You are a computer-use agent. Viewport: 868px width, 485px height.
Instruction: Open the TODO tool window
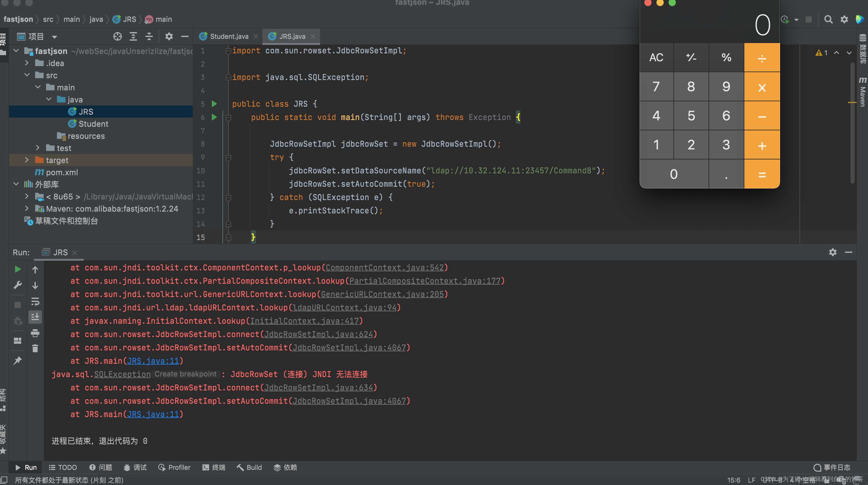63,467
